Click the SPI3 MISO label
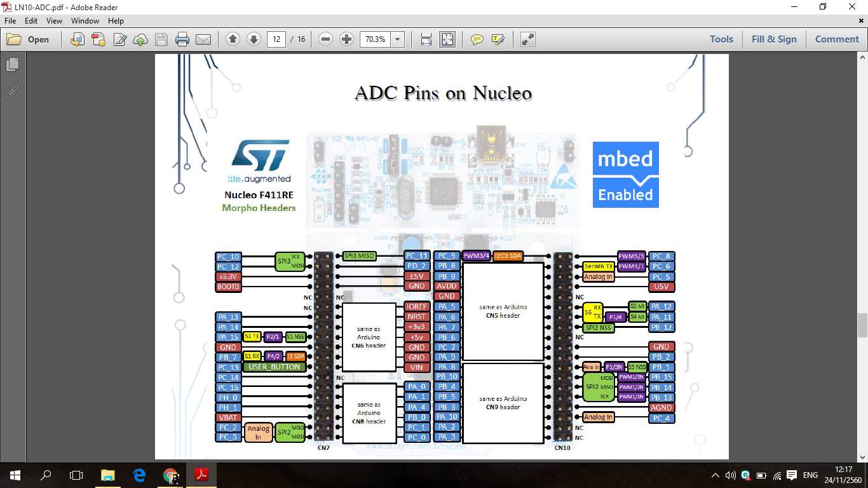The height and width of the screenshot is (488, 868). (x=360, y=256)
